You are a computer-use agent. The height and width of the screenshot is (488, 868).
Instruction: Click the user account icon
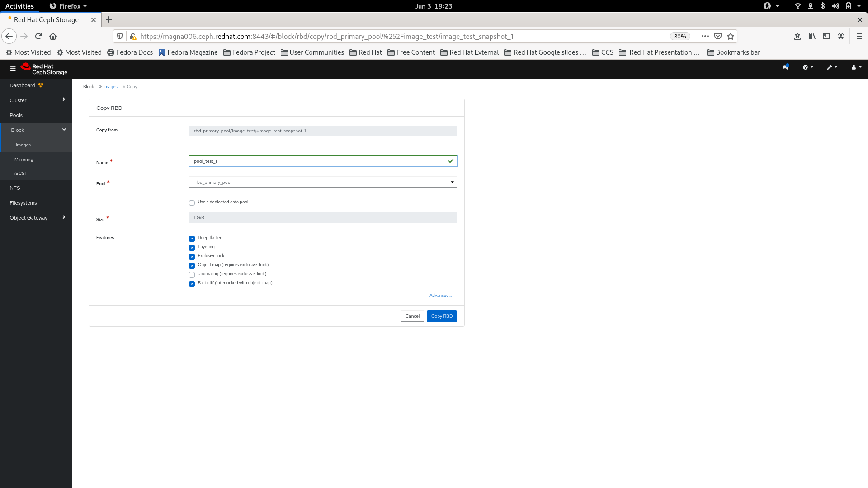854,66
